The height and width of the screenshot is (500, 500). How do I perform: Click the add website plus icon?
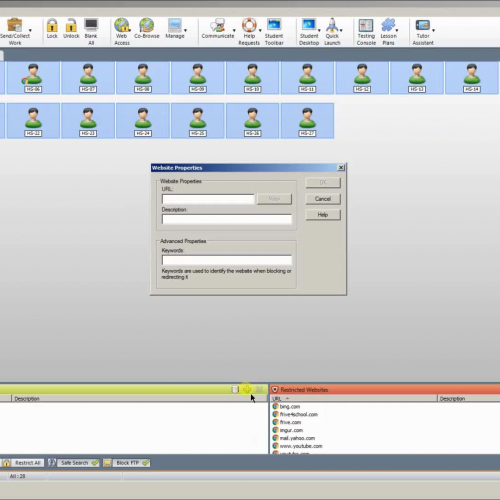click(247, 389)
